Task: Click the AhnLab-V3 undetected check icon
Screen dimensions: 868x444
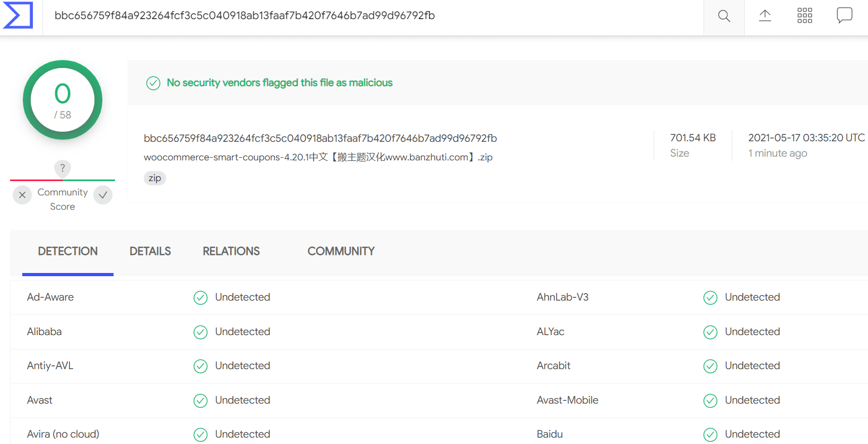Action: click(x=710, y=298)
